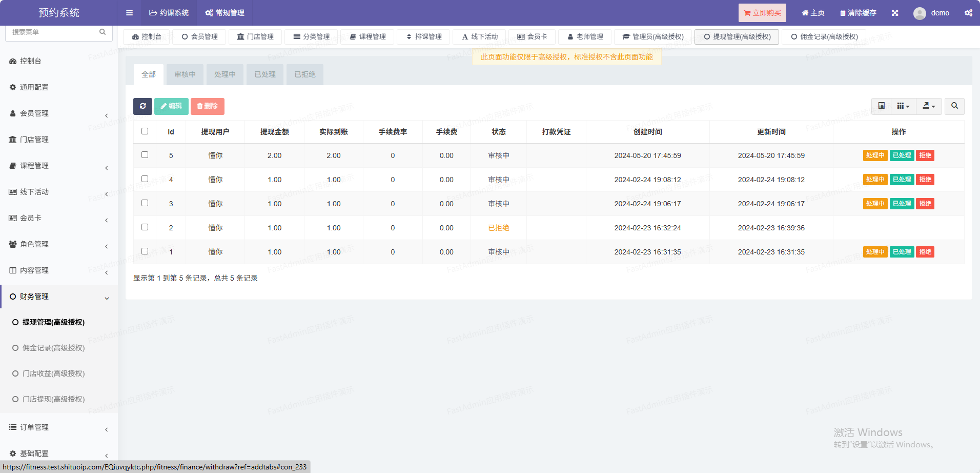
Task: Tick the checkbox for row Id 2
Action: click(x=145, y=227)
